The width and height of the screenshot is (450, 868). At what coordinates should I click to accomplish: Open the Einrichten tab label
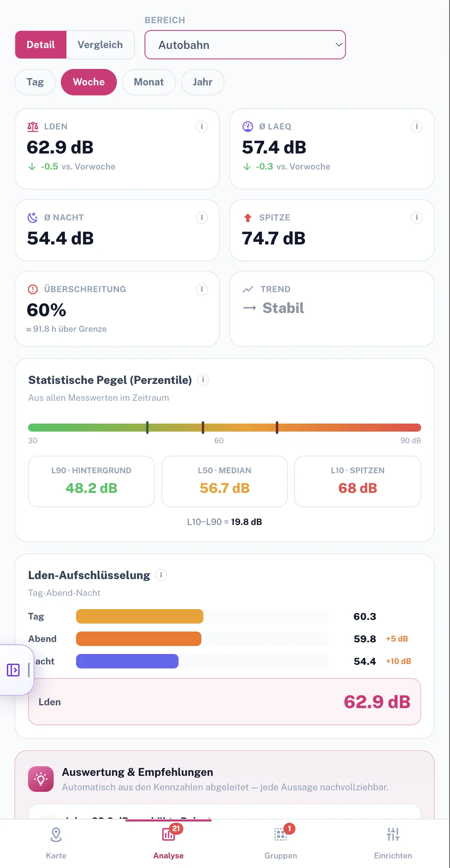coord(393,856)
